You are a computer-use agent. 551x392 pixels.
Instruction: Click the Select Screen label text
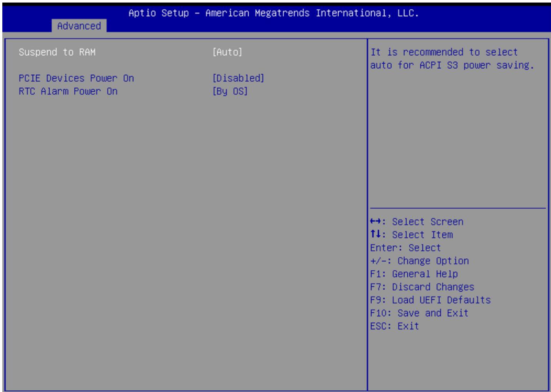pyautogui.click(x=428, y=221)
